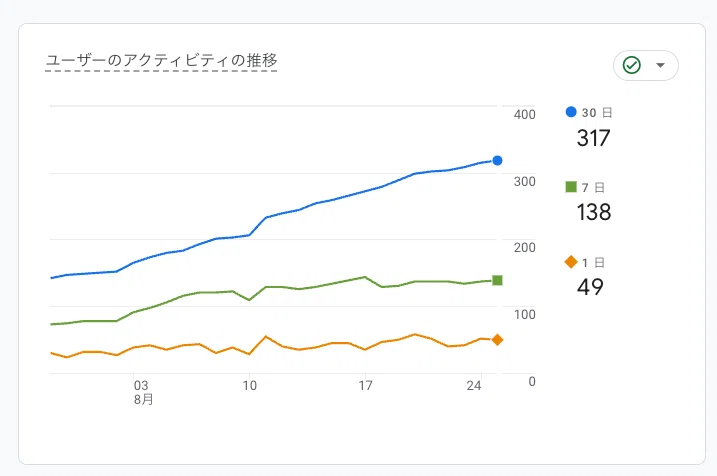717x476 pixels.
Task: Click the 03 8月 date axis label
Action: (143, 392)
